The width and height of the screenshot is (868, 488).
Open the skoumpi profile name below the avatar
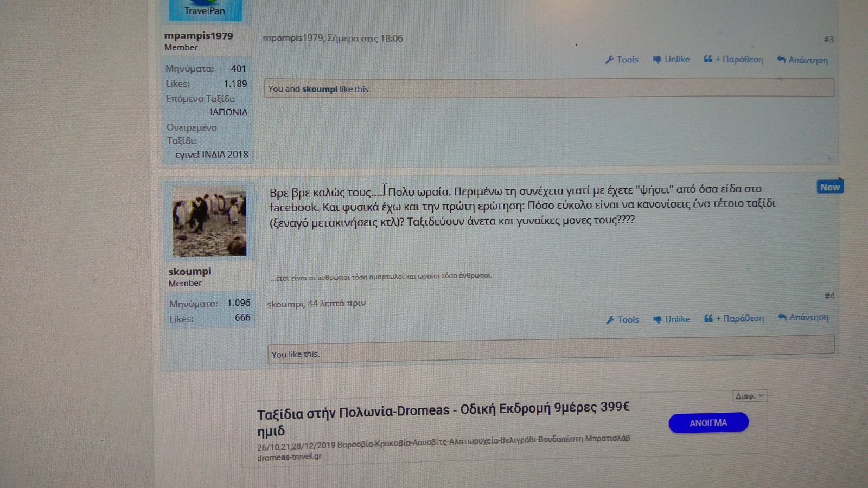click(189, 271)
